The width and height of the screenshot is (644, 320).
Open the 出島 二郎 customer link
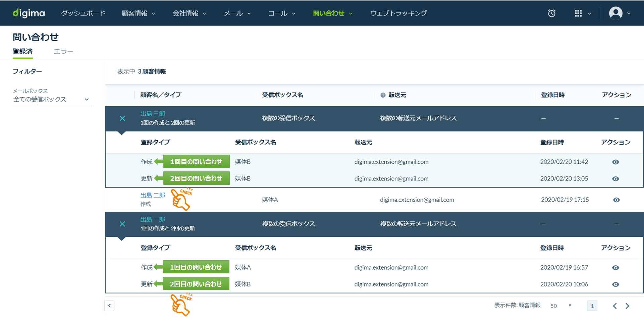153,195
